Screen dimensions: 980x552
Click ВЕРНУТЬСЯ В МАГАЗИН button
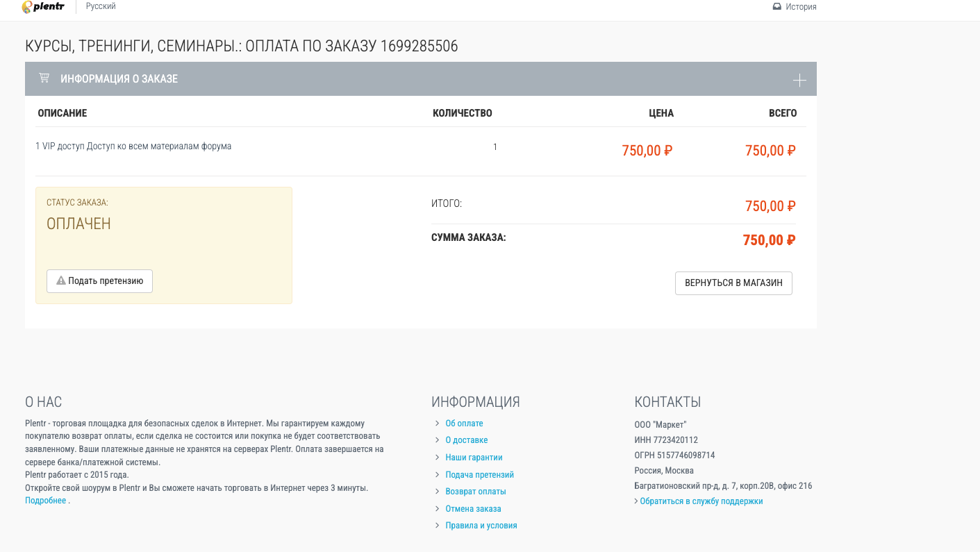click(733, 283)
